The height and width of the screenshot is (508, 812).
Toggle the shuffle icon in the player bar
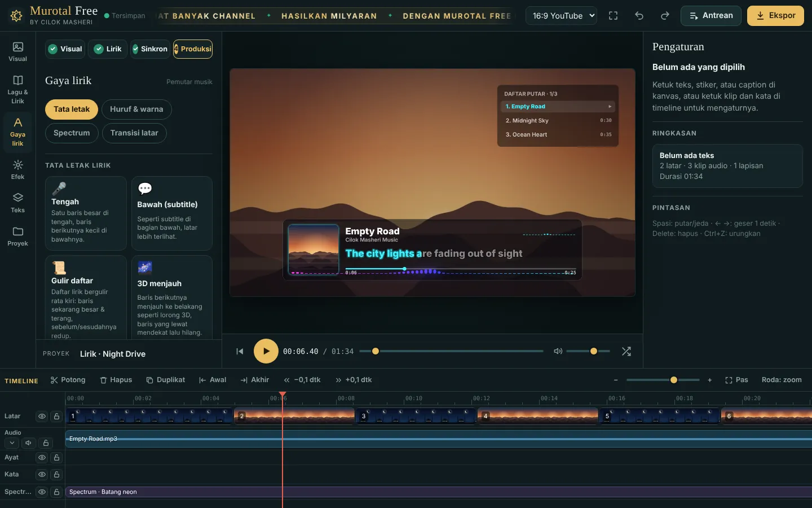coord(626,351)
